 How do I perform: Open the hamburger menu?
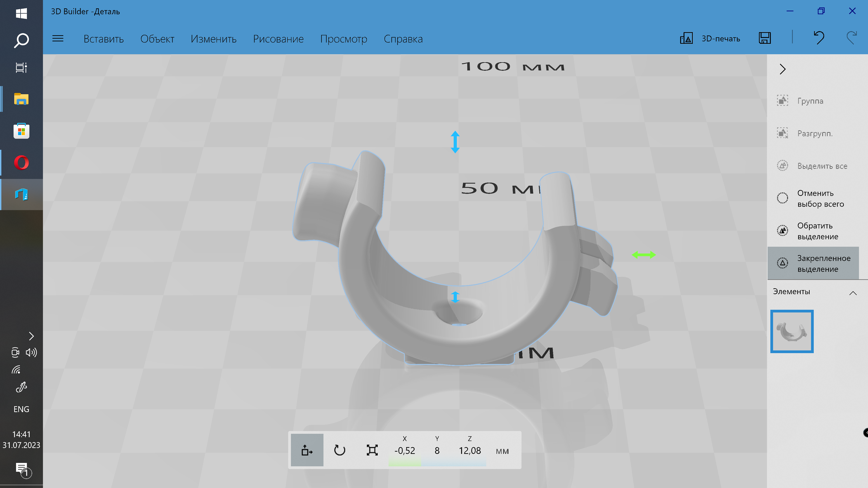(58, 38)
